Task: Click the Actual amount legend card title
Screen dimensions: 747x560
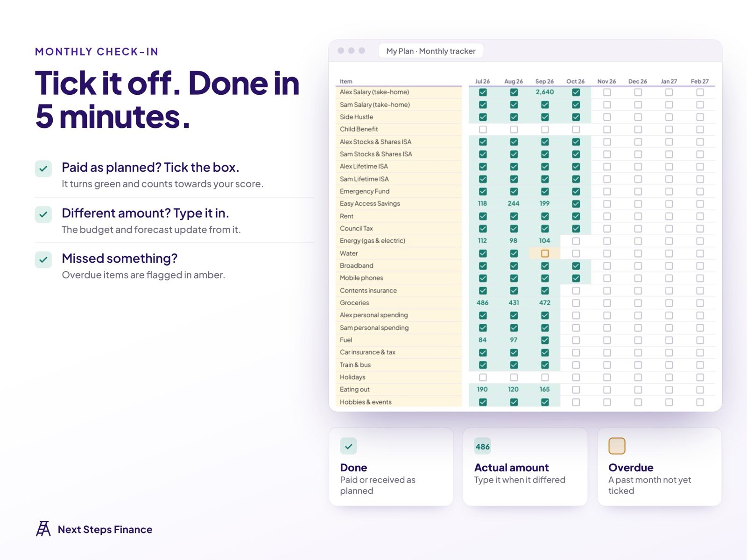Action: pyautogui.click(x=511, y=468)
